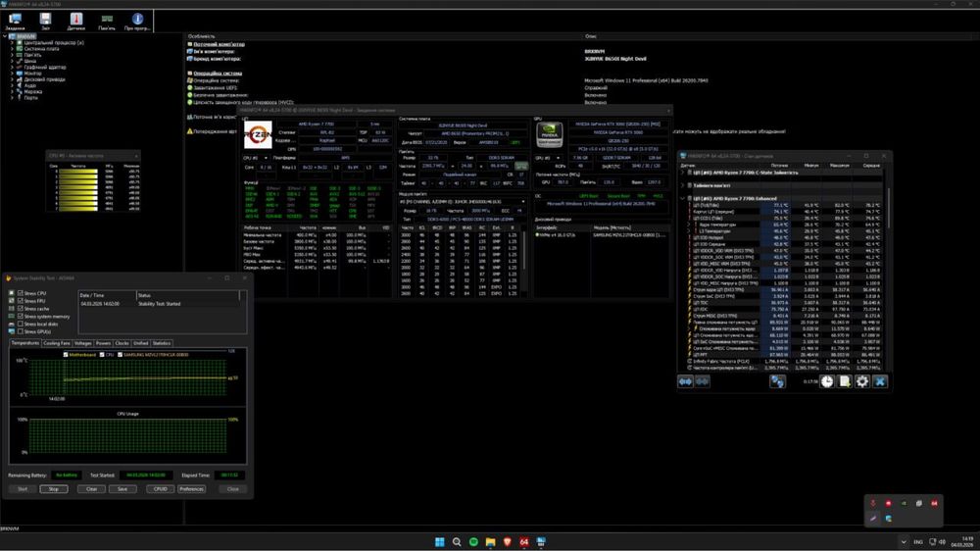Click the collapse arrows button in the sensors window
Image resolution: width=980 pixels, height=551 pixels.
click(703, 381)
